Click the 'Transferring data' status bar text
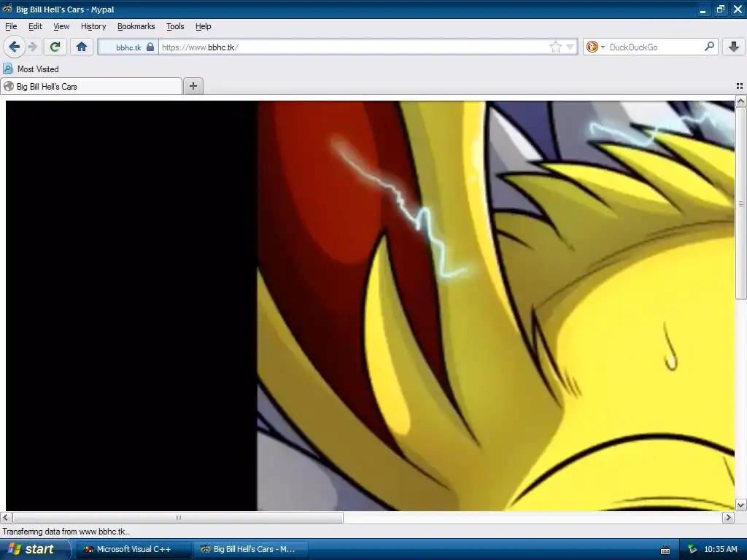747x560 pixels. coord(66,532)
